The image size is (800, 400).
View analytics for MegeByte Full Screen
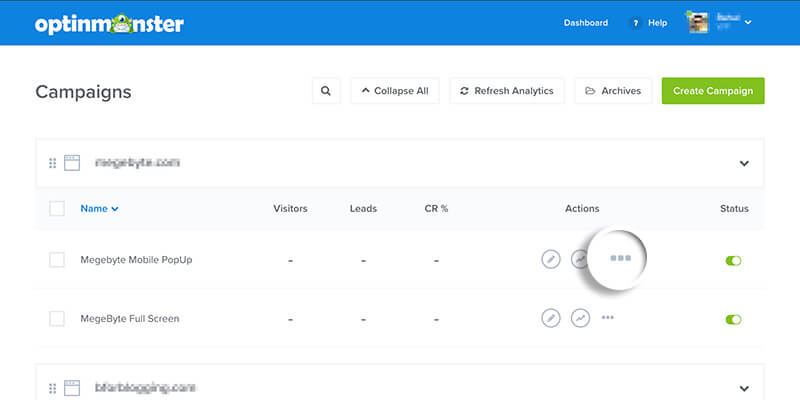580,318
